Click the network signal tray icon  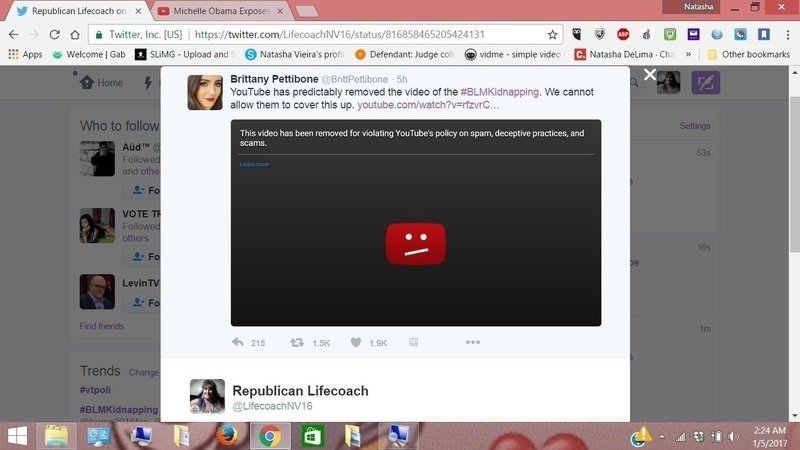click(680, 437)
